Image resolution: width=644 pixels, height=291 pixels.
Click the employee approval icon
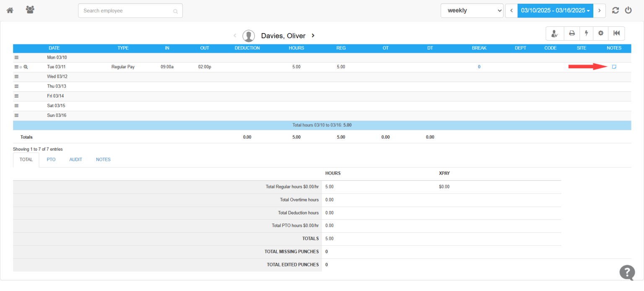[554, 33]
